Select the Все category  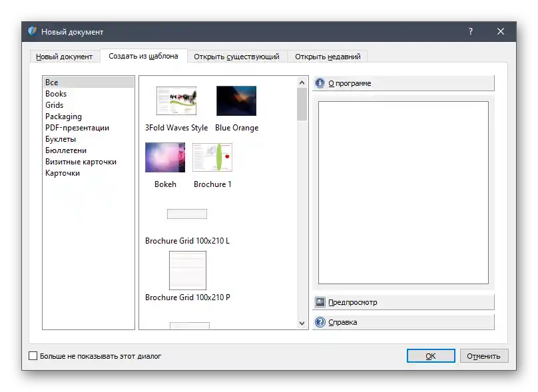point(88,83)
